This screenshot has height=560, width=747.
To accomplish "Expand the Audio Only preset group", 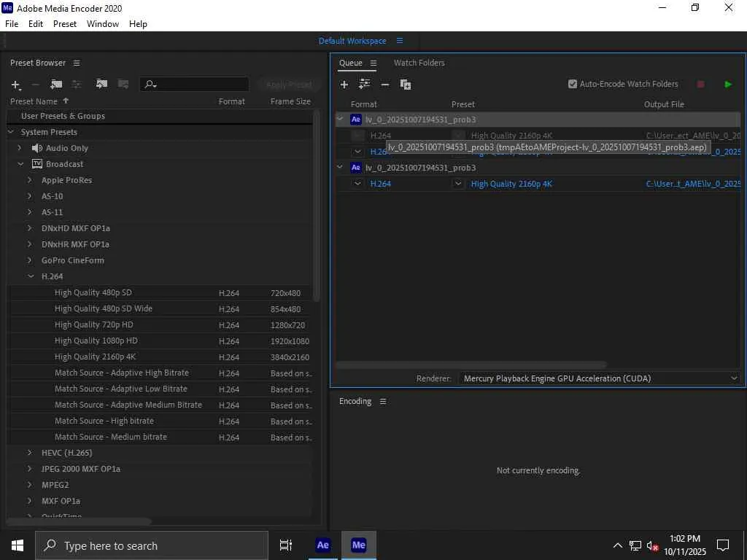I will coord(20,148).
